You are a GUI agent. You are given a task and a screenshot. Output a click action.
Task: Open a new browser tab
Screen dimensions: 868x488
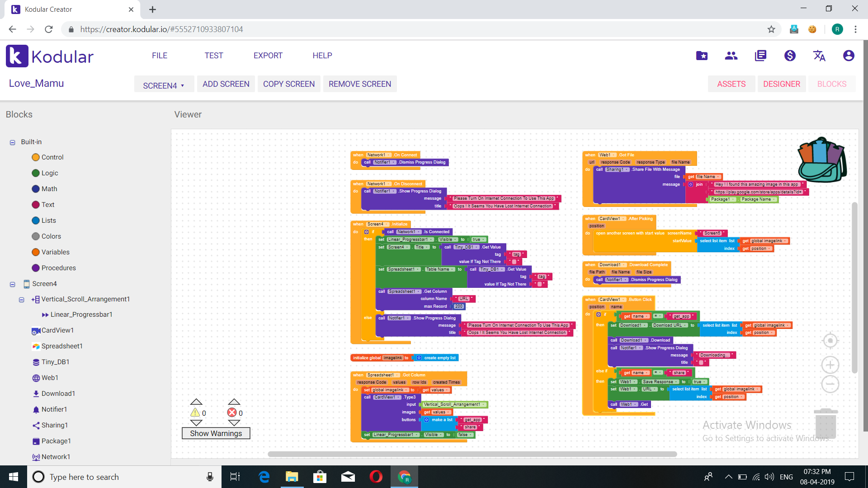point(152,9)
